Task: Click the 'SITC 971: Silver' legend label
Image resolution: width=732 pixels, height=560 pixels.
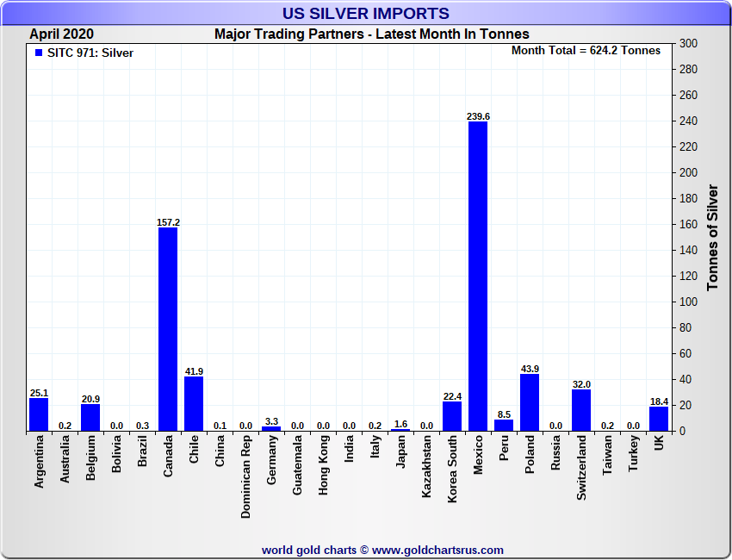Action: (90, 53)
